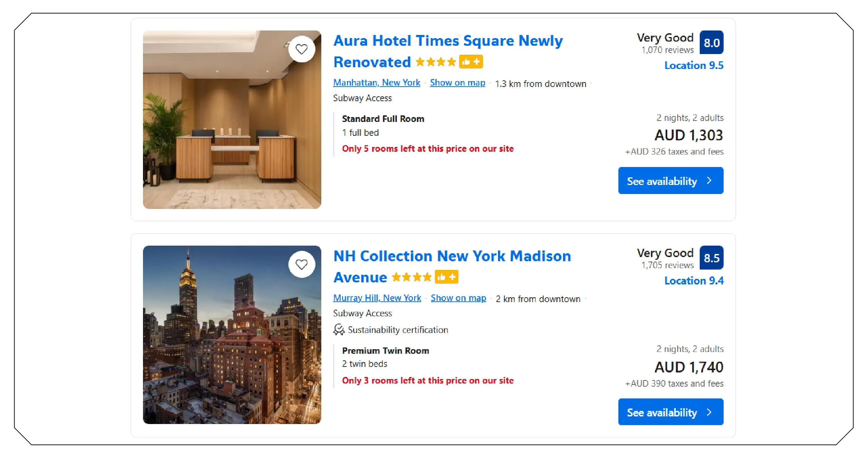Open NH Collection New York Madison Avenue listing
Image resolution: width=868 pixels, height=458 pixels.
[452, 256]
